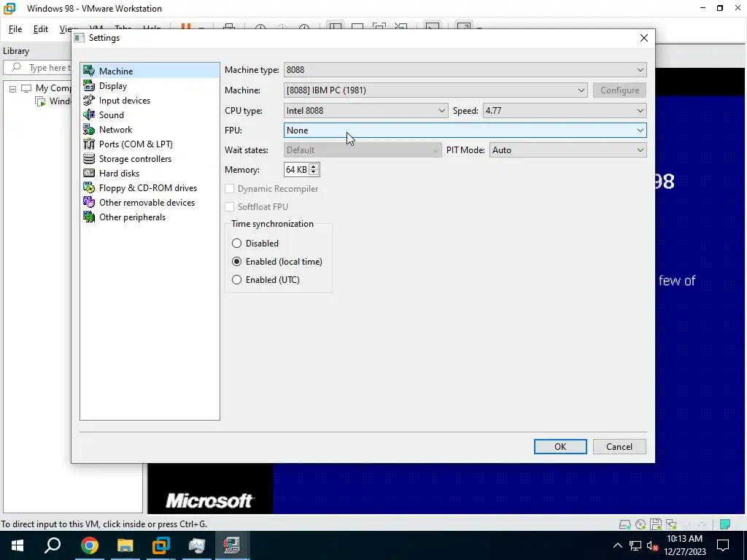Click VMware status bar hard disk icon

pyautogui.click(x=624, y=524)
